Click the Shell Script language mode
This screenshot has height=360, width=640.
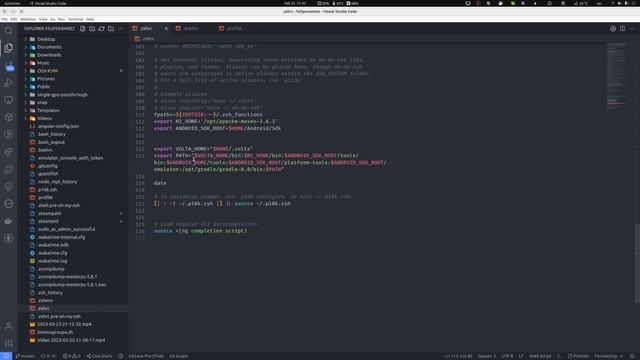pos(540,356)
